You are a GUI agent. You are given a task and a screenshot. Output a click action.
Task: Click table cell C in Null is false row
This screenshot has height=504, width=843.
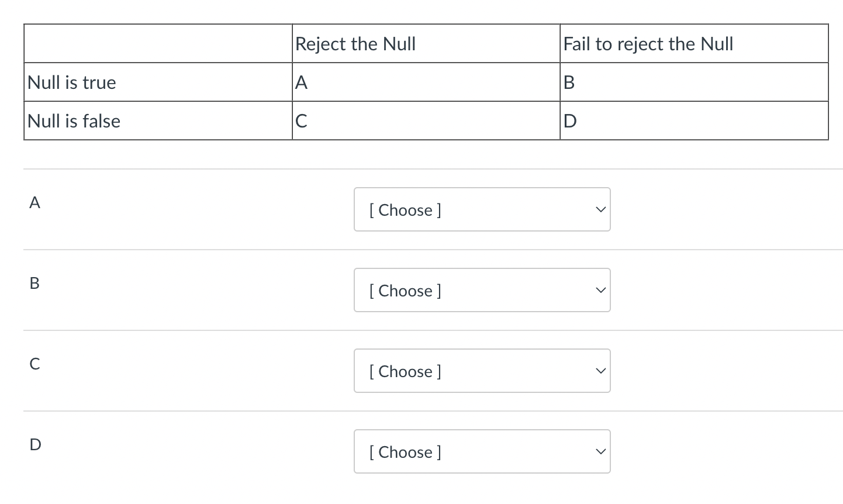302,121
